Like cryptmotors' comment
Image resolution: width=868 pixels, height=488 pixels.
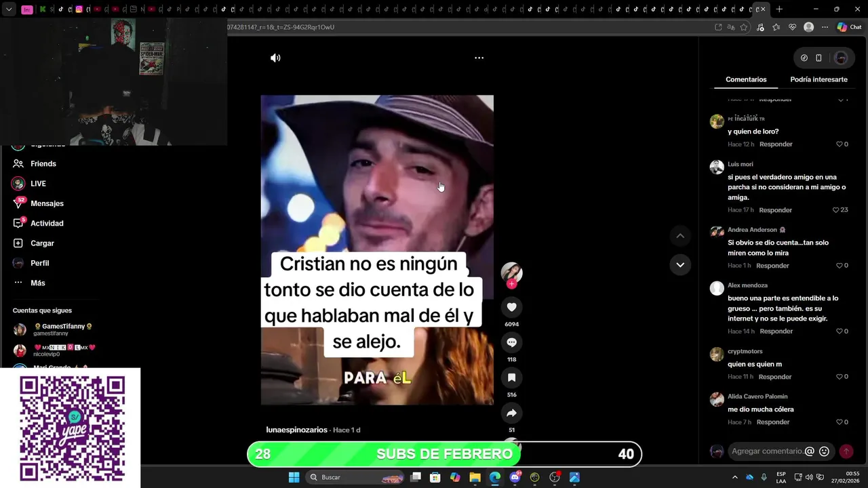[840, 377]
